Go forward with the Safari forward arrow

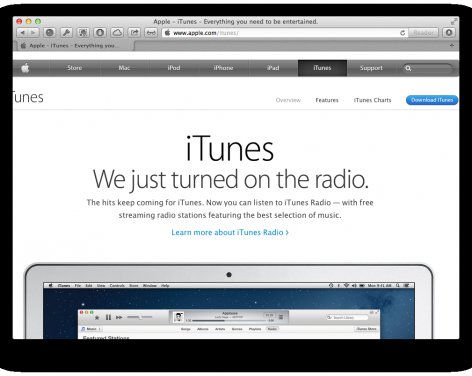tap(33, 33)
